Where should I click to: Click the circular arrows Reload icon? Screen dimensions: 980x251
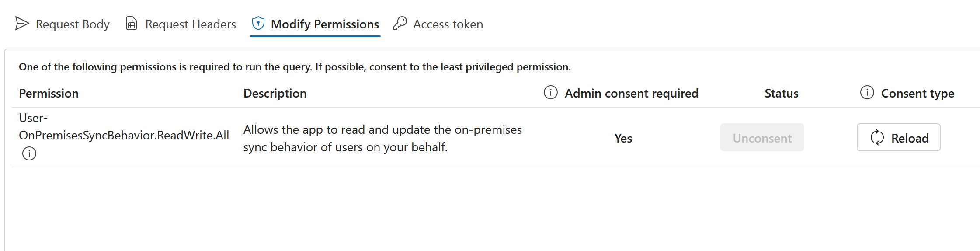click(x=877, y=138)
